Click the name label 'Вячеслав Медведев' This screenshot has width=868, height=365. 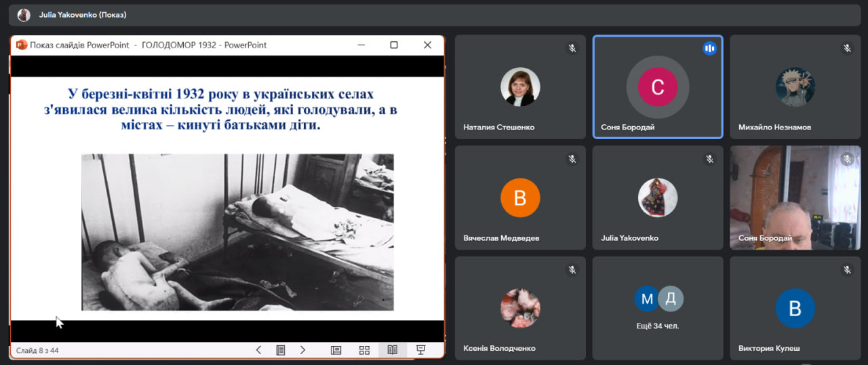coord(501,238)
